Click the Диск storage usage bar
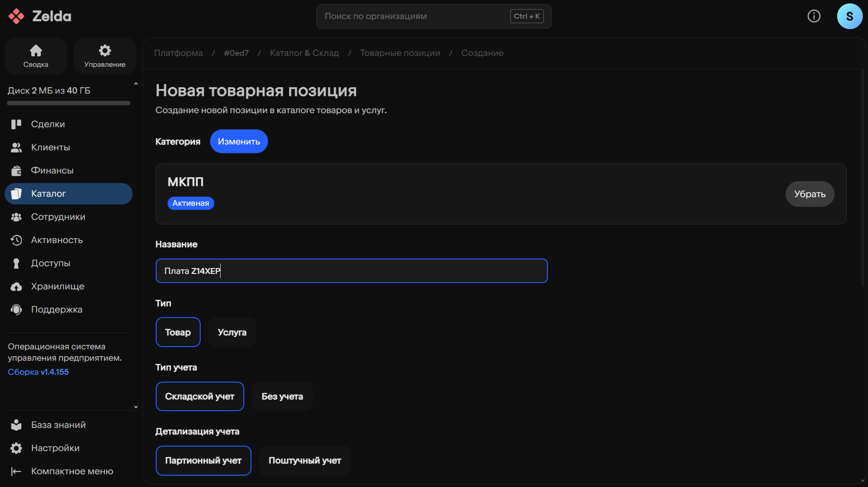This screenshot has width=868, height=487. coord(69,103)
